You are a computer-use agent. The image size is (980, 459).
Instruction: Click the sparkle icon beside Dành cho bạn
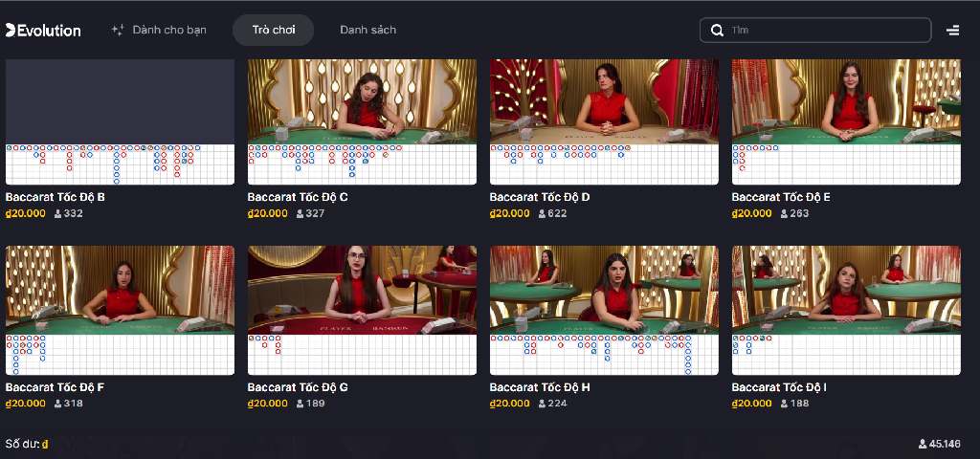point(118,30)
